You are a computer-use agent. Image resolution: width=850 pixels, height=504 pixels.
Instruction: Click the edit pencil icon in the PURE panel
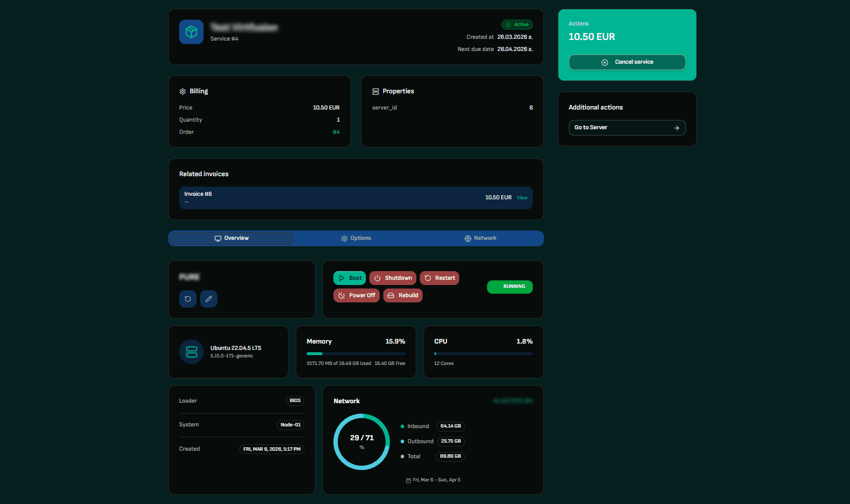pos(208,298)
